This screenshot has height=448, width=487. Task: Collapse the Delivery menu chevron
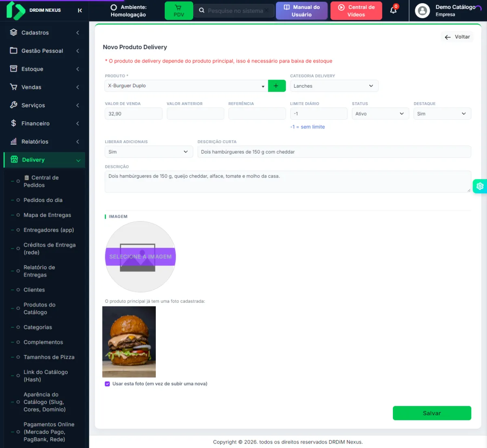pyautogui.click(x=78, y=161)
